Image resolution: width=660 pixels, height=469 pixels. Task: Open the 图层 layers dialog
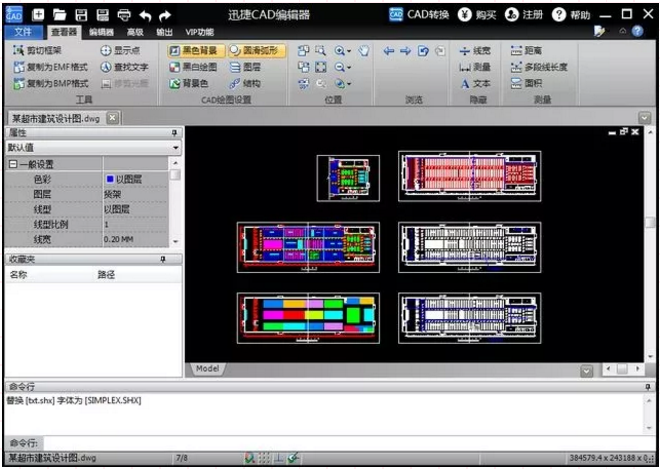(246, 67)
